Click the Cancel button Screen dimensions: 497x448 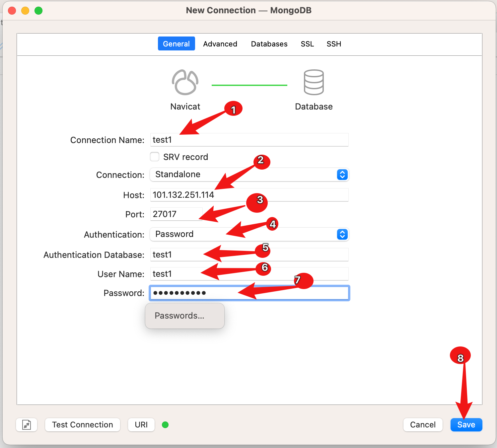pos(423,425)
